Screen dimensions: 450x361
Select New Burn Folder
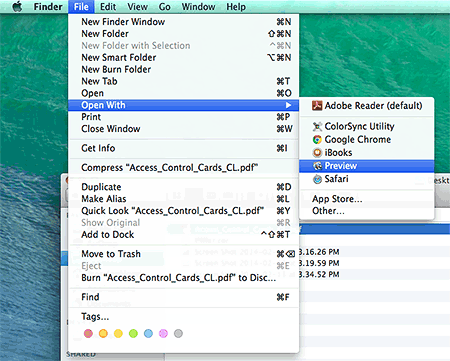tap(183, 70)
